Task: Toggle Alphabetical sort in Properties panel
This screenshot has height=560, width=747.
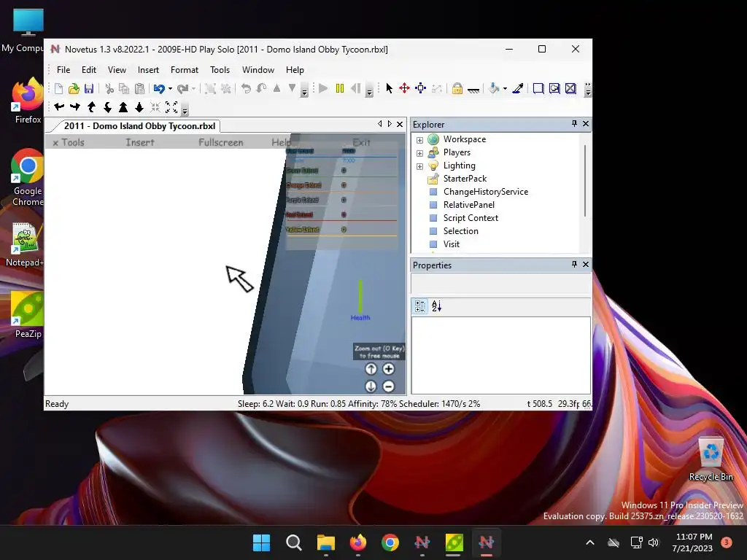Action: click(x=436, y=306)
